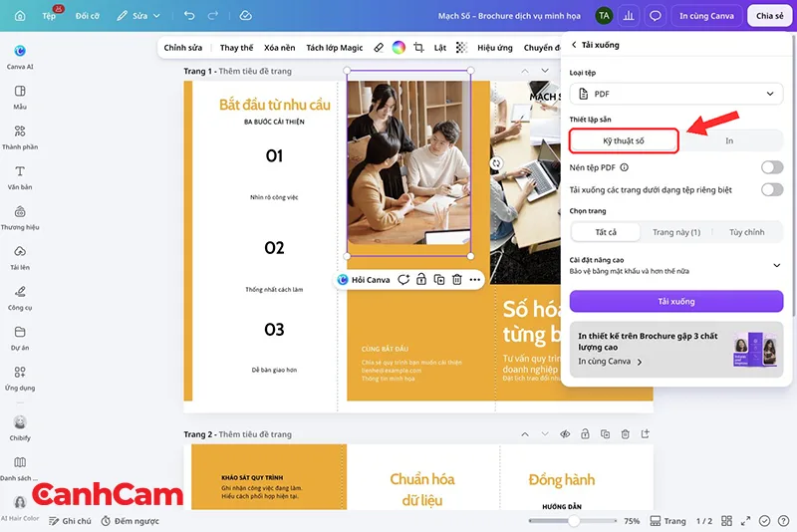Click Chỉnh sửa in image toolbar
The width and height of the screenshot is (797, 532).
183,47
